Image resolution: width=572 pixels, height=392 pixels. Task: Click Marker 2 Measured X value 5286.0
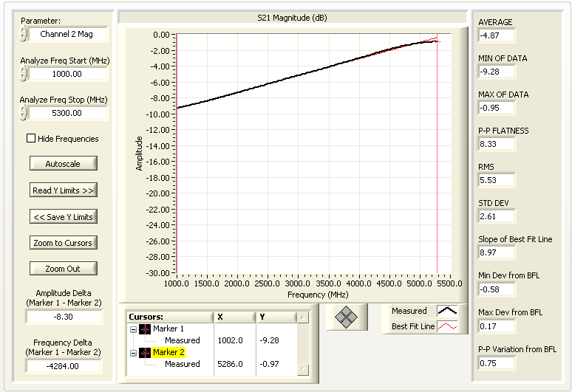pos(230,364)
